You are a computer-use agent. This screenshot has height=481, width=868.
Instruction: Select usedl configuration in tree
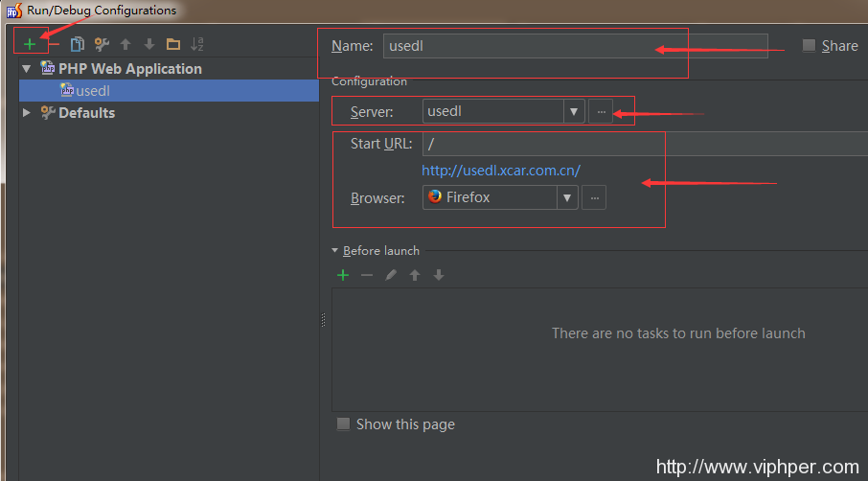(x=169, y=90)
